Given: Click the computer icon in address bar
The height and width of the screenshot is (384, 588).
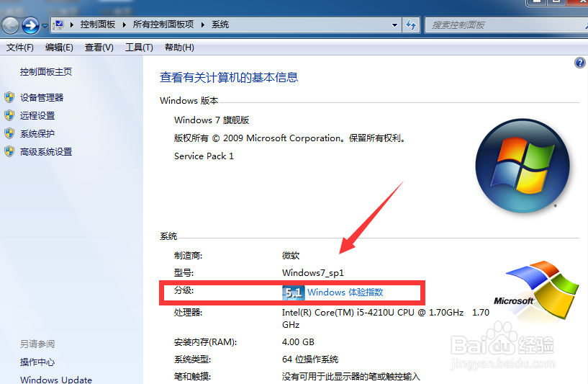Looking at the screenshot, I should click(58, 24).
